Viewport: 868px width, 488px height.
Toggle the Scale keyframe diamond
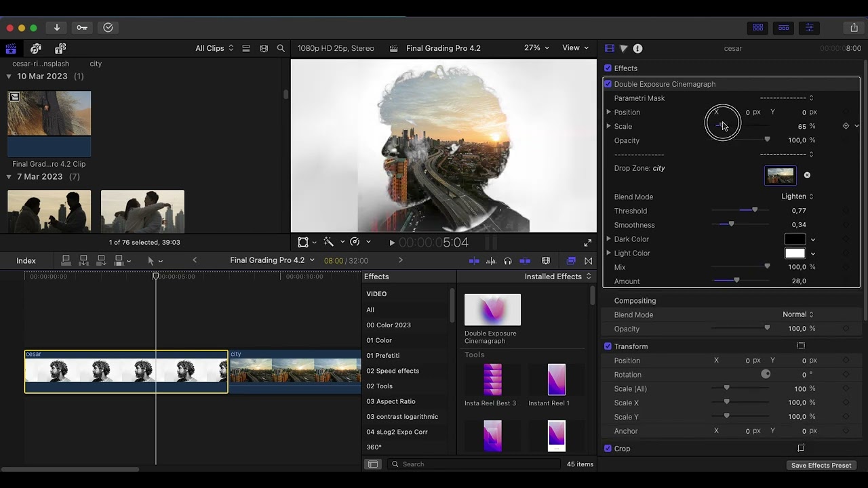tap(846, 126)
